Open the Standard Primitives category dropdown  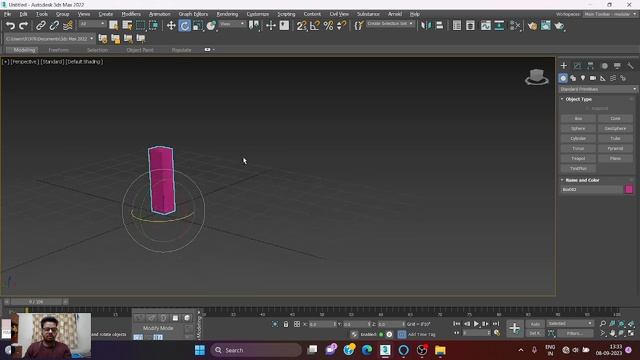598,89
